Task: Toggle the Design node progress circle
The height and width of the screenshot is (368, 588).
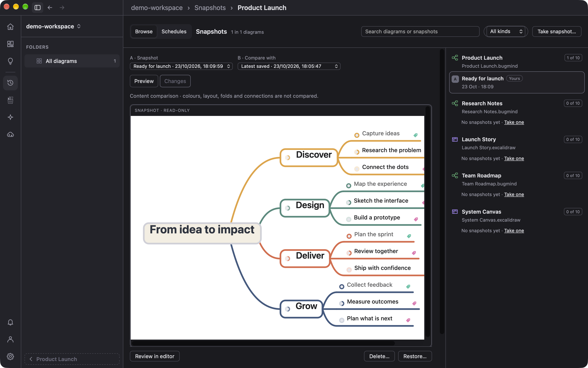Action: pyautogui.click(x=288, y=208)
